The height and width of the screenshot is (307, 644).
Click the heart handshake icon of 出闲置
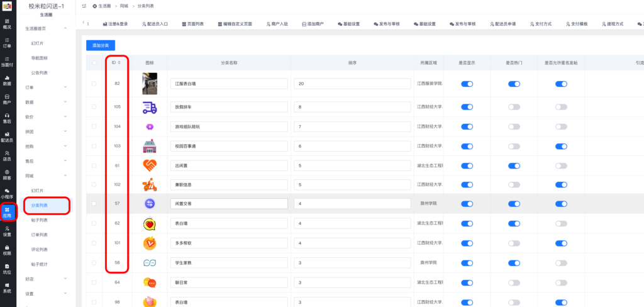(150, 165)
